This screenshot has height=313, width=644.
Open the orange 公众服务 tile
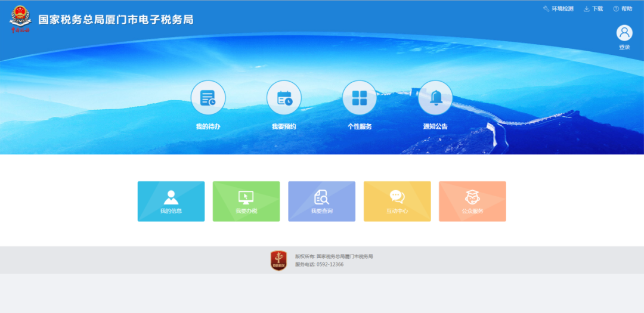(472, 202)
